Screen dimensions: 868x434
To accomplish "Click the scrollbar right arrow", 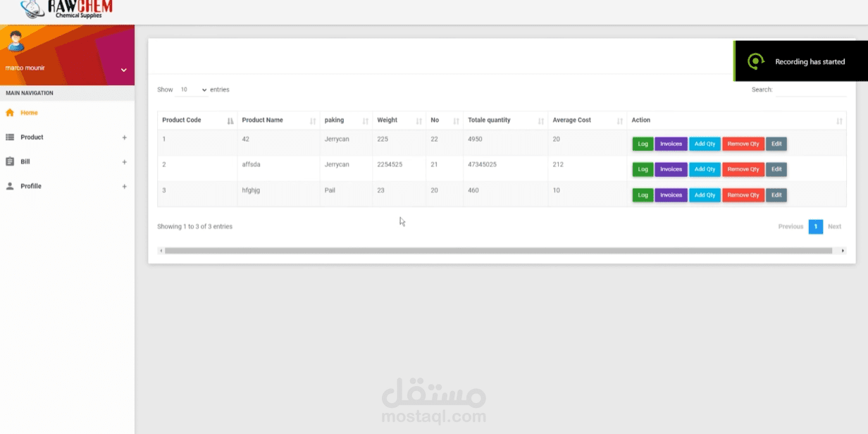I will click(x=843, y=250).
